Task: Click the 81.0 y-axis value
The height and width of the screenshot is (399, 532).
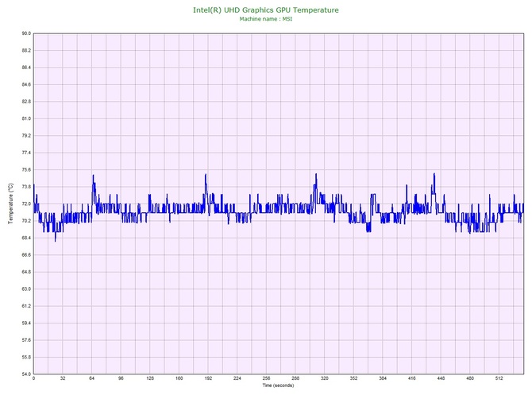Action: click(26, 119)
